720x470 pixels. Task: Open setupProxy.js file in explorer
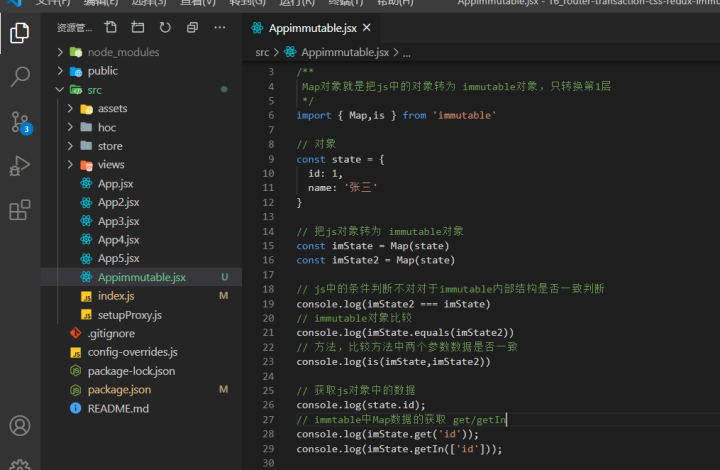[129, 315]
